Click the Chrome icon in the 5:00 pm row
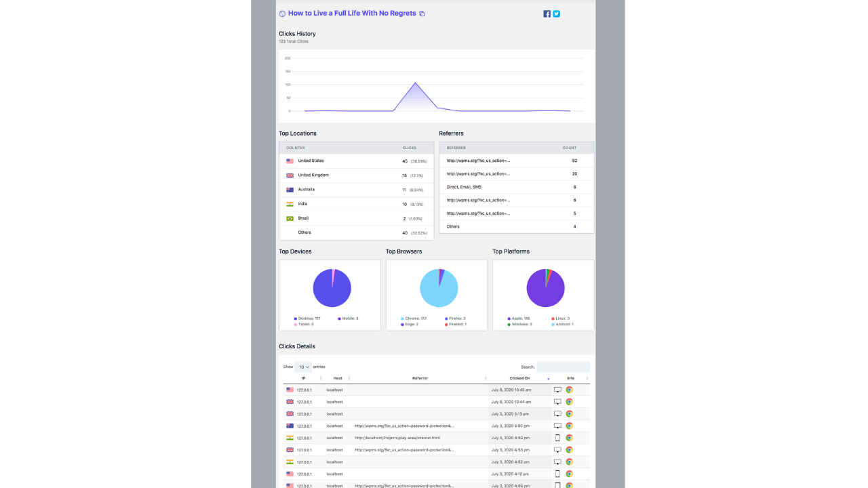 (x=570, y=426)
